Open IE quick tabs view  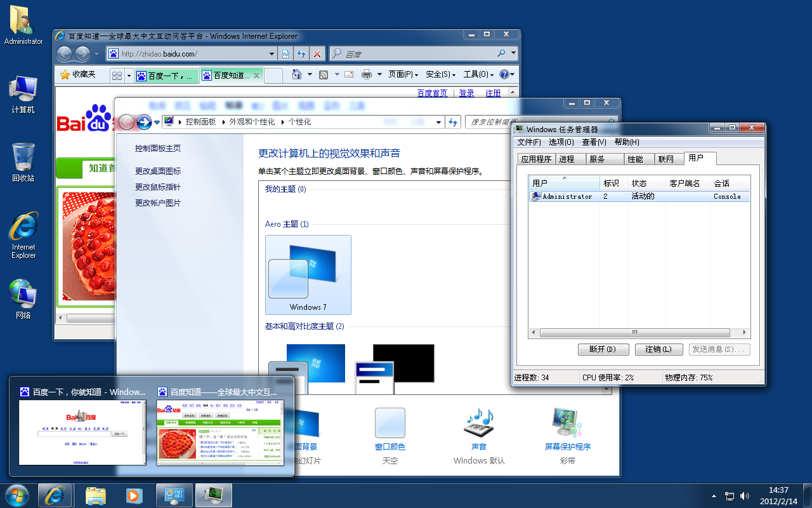(x=117, y=76)
